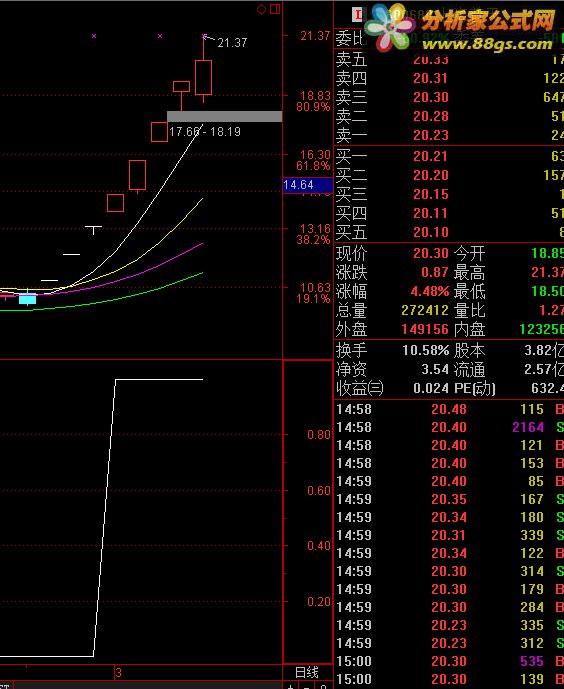
Task: Select the 买五 price 20.10
Action: tap(430, 232)
